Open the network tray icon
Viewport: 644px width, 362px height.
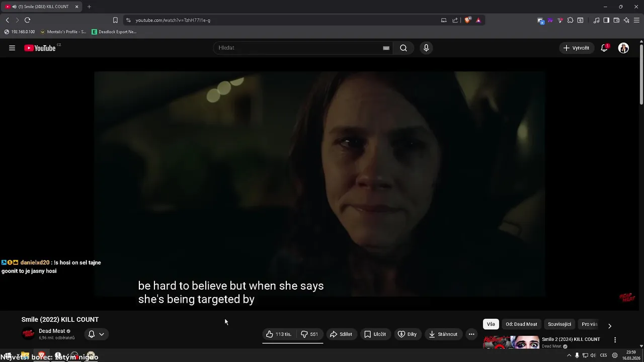[x=585, y=355]
